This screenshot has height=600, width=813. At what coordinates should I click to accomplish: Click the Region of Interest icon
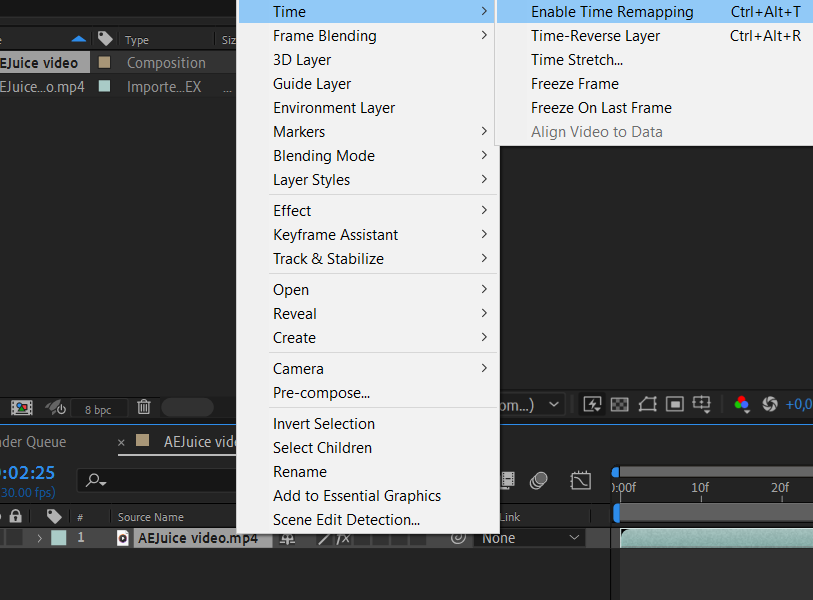pyautogui.click(x=675, y=404)
